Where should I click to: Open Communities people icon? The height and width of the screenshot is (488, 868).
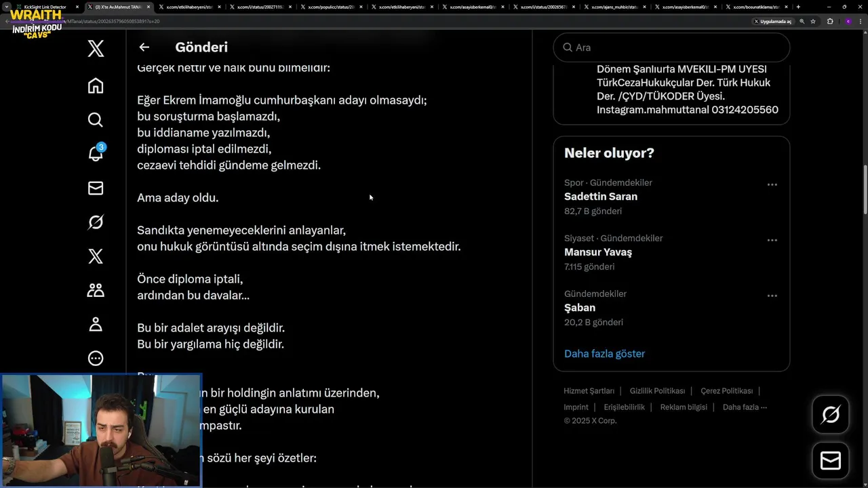(96, 290)
